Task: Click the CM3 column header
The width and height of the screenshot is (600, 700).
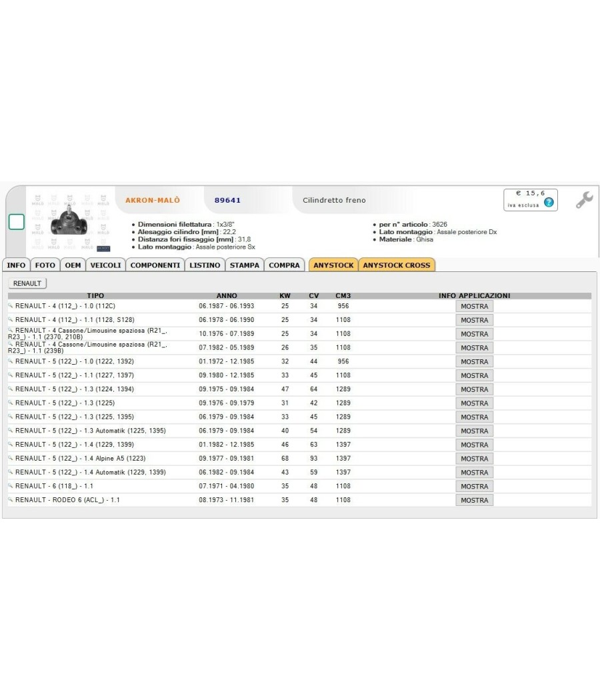Action: [343, 295]
